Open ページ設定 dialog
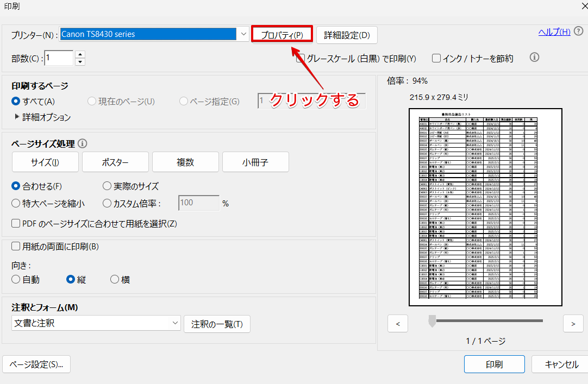588x384 pixels. pos(36,364)
